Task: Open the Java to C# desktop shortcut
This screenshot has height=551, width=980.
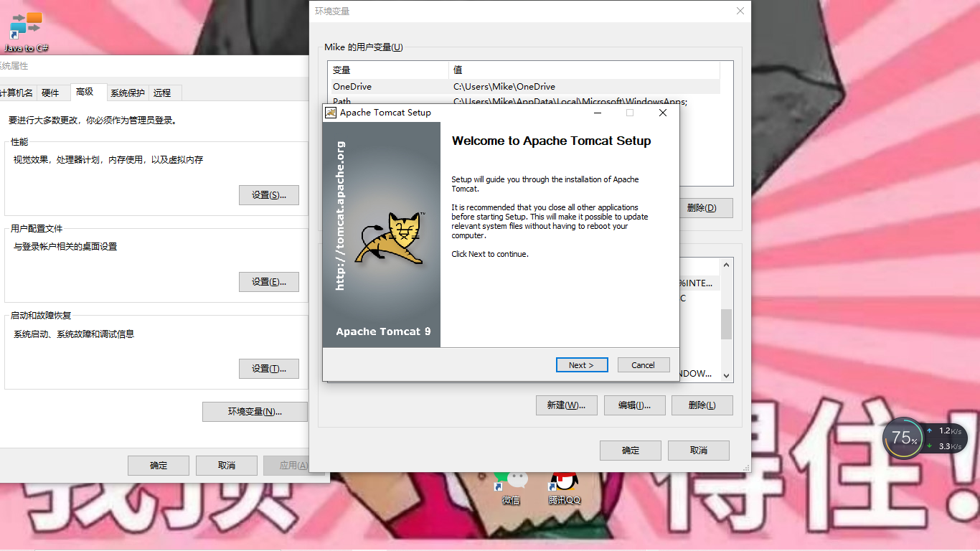Action: [x=27, y=32]
